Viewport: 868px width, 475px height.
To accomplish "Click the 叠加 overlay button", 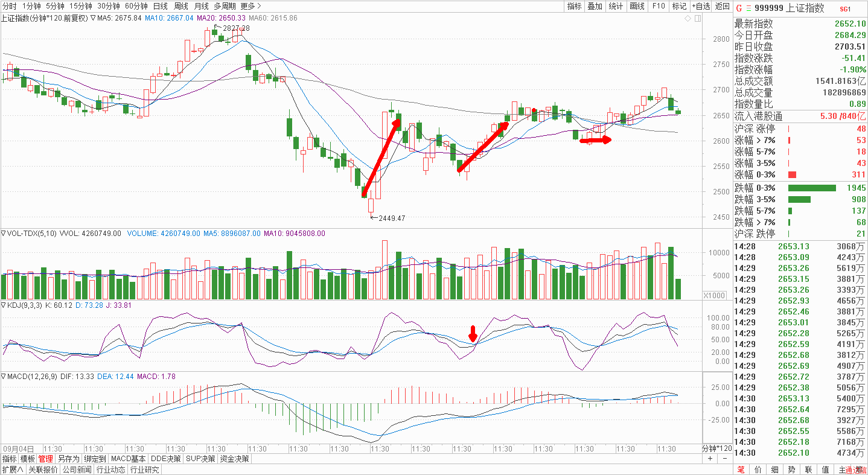I will click(595, 6).
